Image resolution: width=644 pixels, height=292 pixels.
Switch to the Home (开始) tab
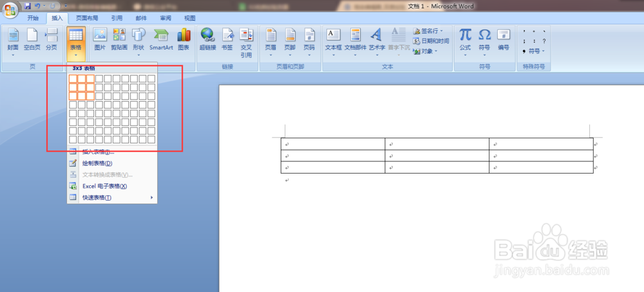pos(33,18)
